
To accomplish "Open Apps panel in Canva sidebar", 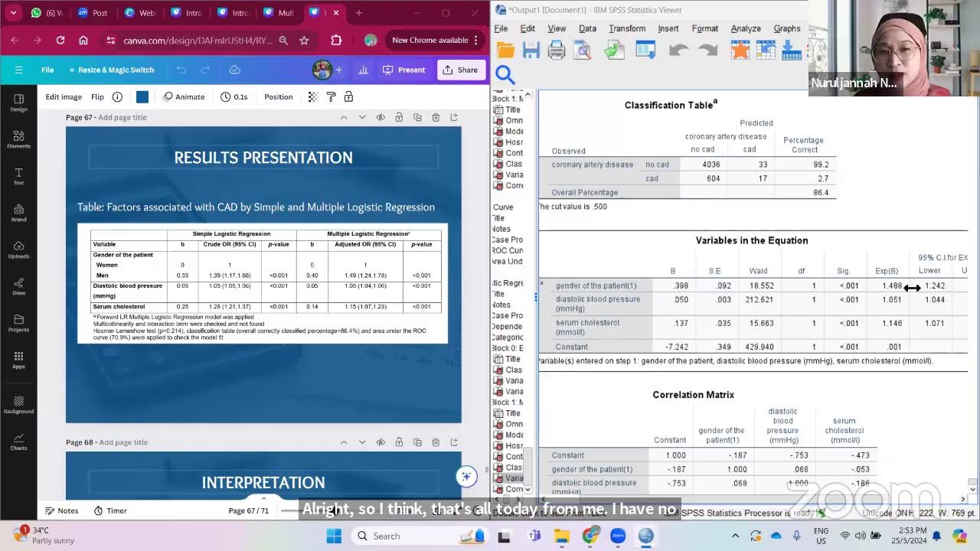I will (x=18, y=360).
